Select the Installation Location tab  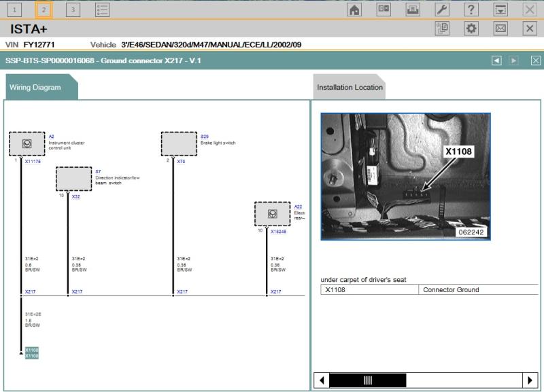pyautogui.click(x=350, y=88)
